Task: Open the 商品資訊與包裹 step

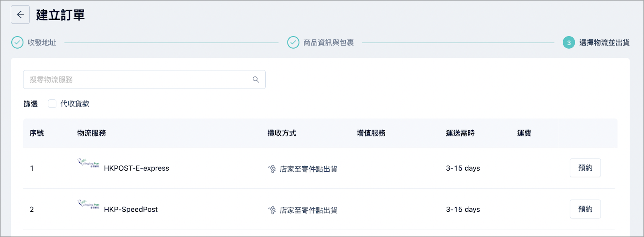Action: (x=328, y=43)
